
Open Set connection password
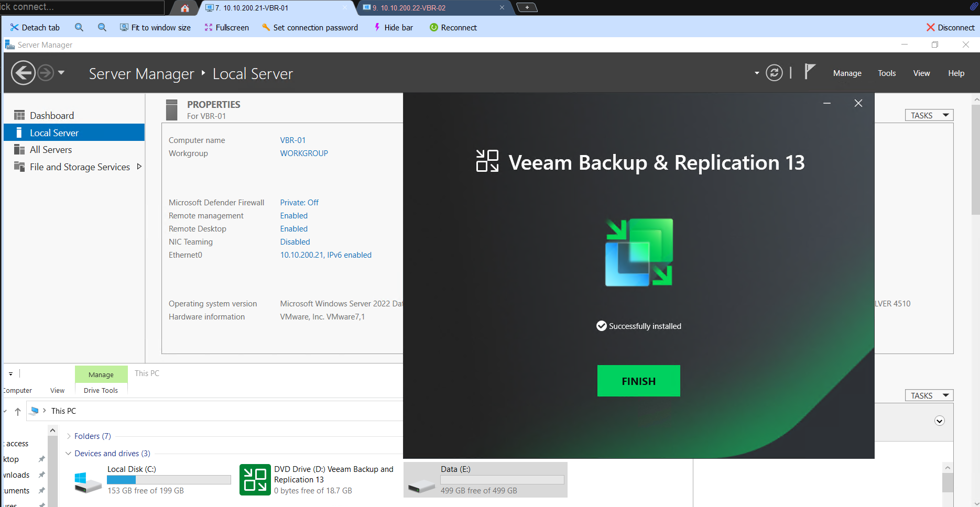(310, 27)
